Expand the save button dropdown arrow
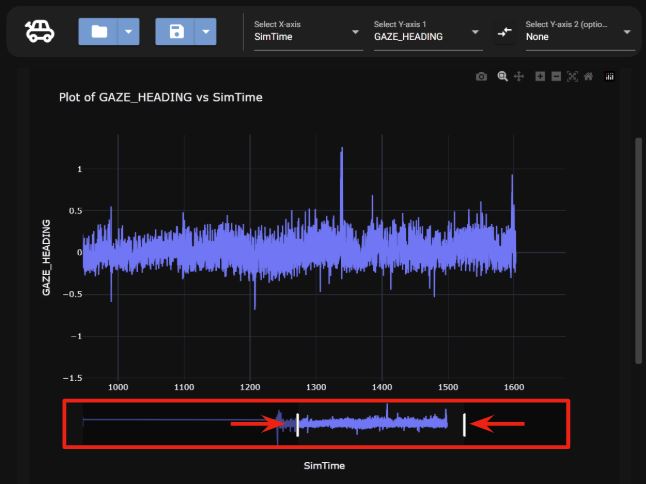Image resolution: width=646 pixels, height=484 pixels. click(206, 31)
